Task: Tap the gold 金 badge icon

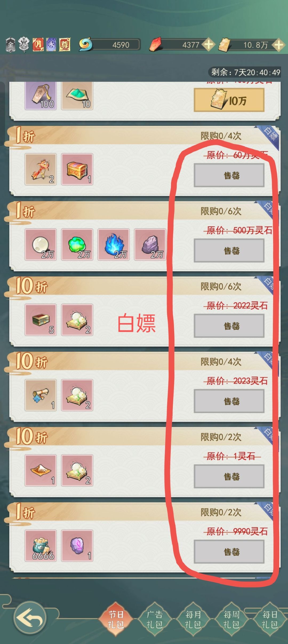Action: (10, 45)
